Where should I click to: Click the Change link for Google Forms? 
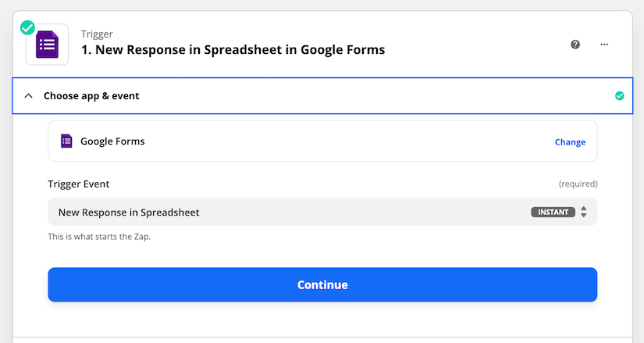tap(570, 142)
